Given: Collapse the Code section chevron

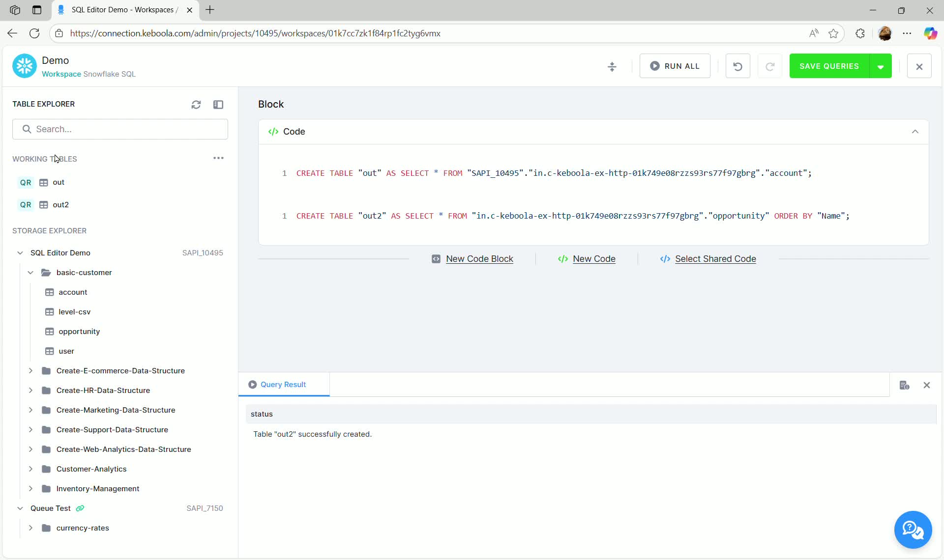Looking at the screenshot, I should (915, 131).
